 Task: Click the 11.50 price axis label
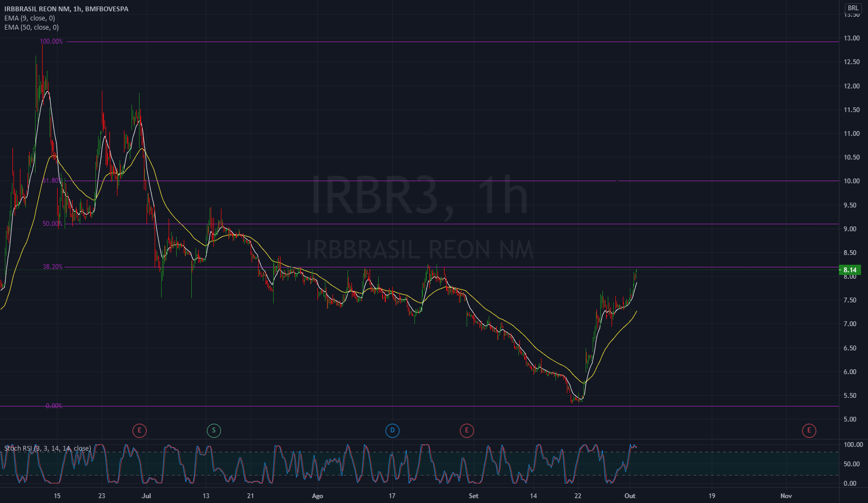852,110
